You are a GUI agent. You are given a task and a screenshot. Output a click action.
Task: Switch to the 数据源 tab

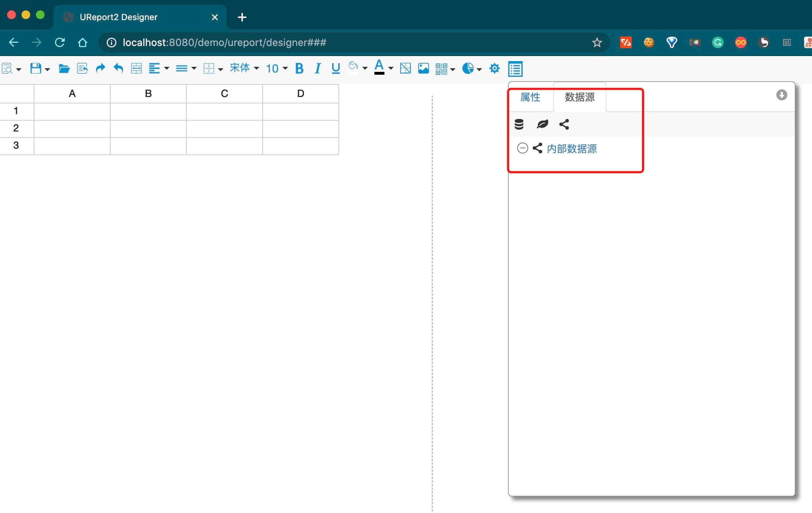point(580,97)
